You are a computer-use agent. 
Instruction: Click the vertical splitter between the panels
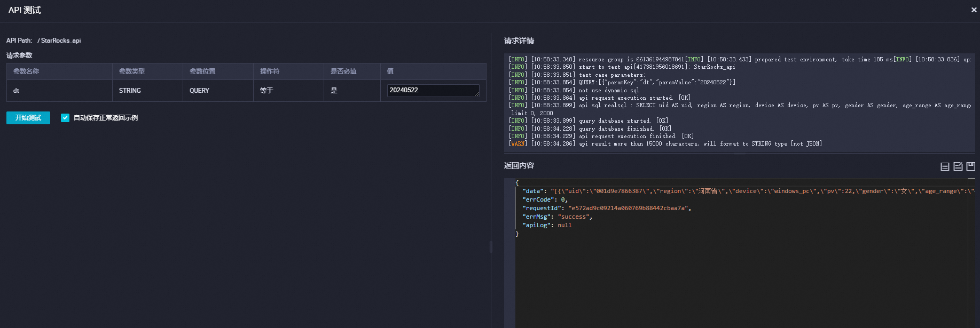[x=491, y=246]
